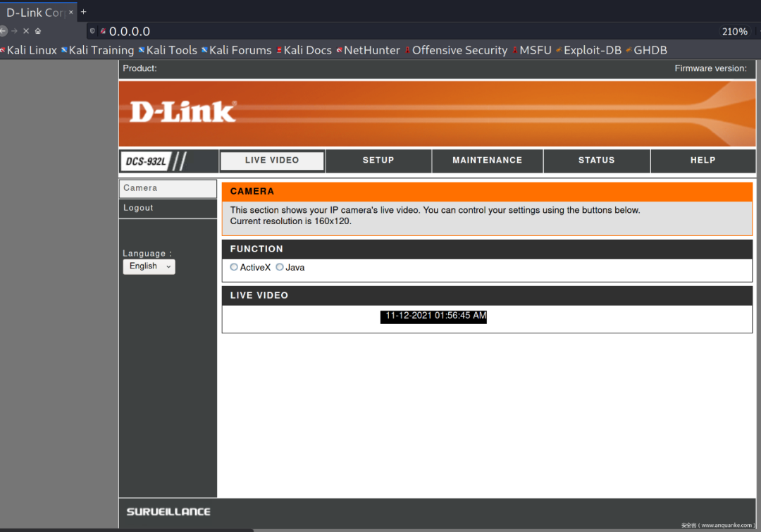Viewport: 761px width, 532px height.
Task: Click the browser forward arrow icon
Action: 15,31
